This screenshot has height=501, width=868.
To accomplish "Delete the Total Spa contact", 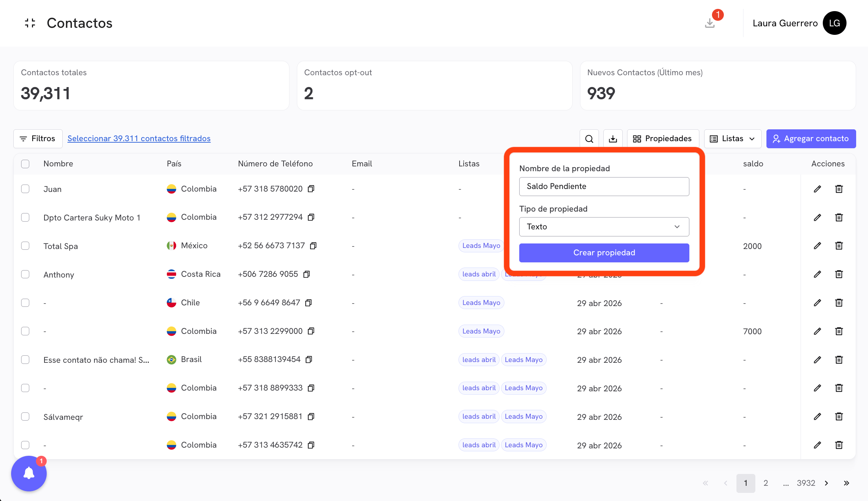I will [839, 246].
